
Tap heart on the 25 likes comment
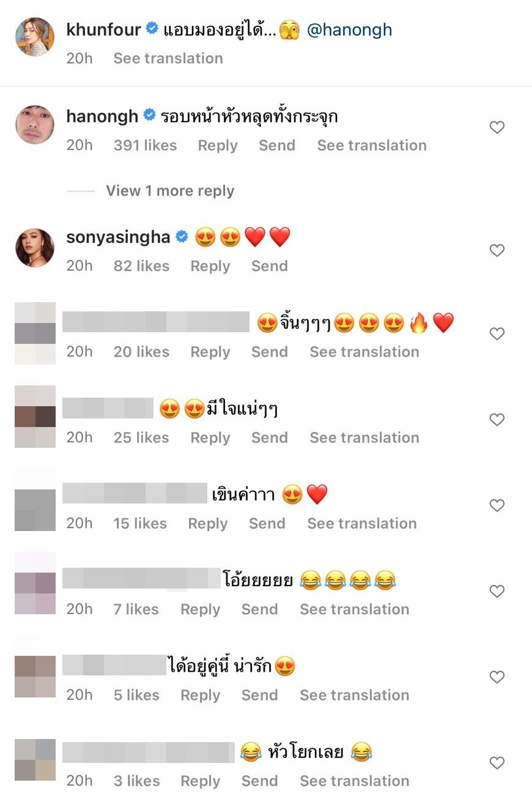(497, 420)
